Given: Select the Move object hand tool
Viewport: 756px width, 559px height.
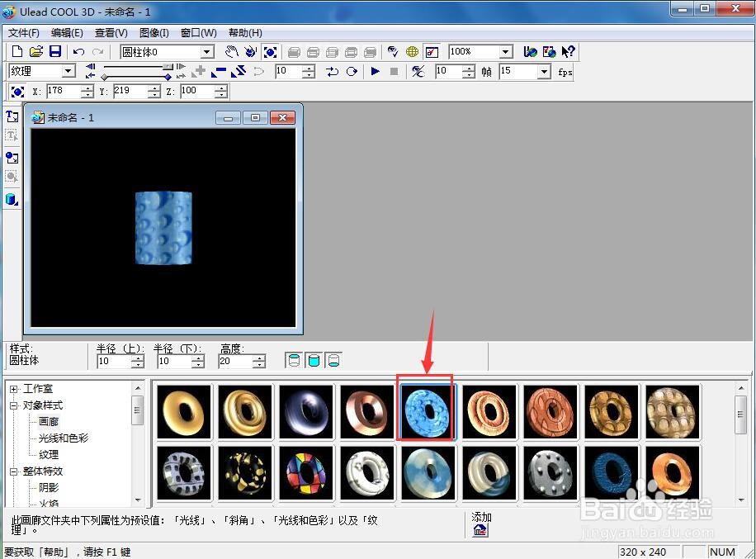Looking at the screenshot, I should pyautogui.click(x=232, y=52).
